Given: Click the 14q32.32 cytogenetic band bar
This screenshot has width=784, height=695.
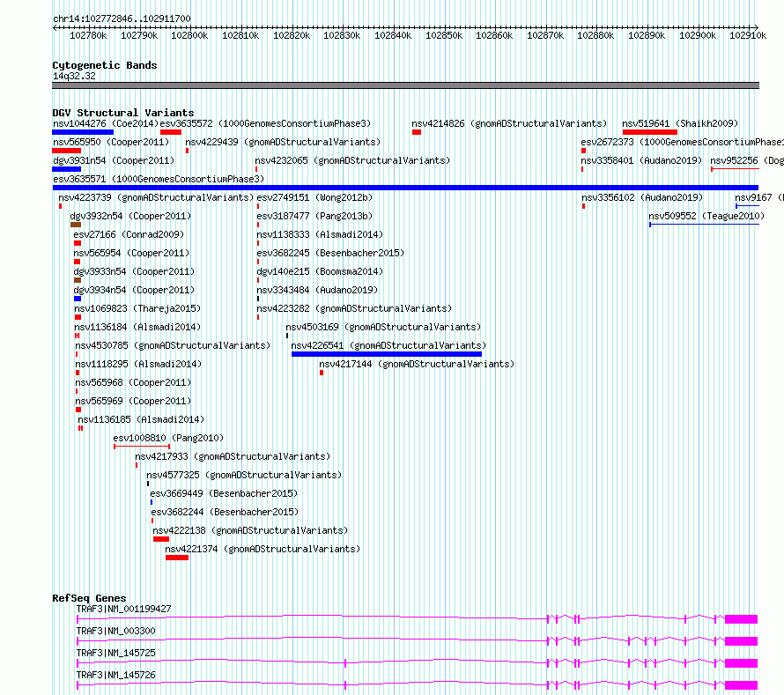Looking at the screenshot, I should [405, 85].
